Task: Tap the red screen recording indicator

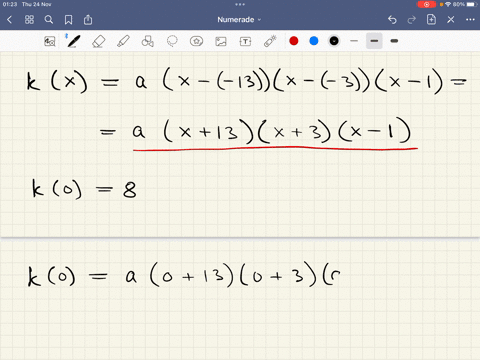Action: click(x=426, y=4)
